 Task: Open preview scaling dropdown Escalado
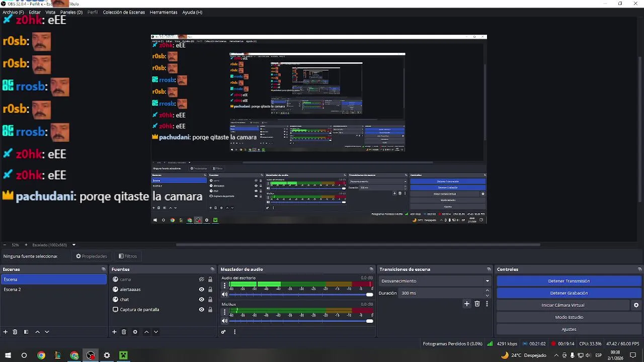point(73,245)
